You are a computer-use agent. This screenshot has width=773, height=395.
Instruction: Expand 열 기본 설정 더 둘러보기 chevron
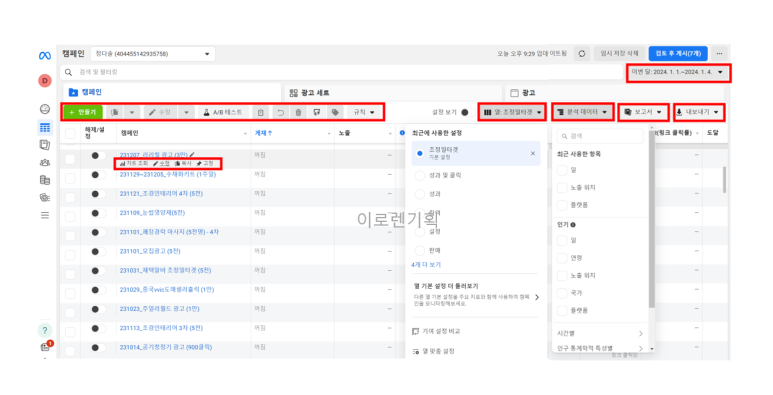[537, 297]
